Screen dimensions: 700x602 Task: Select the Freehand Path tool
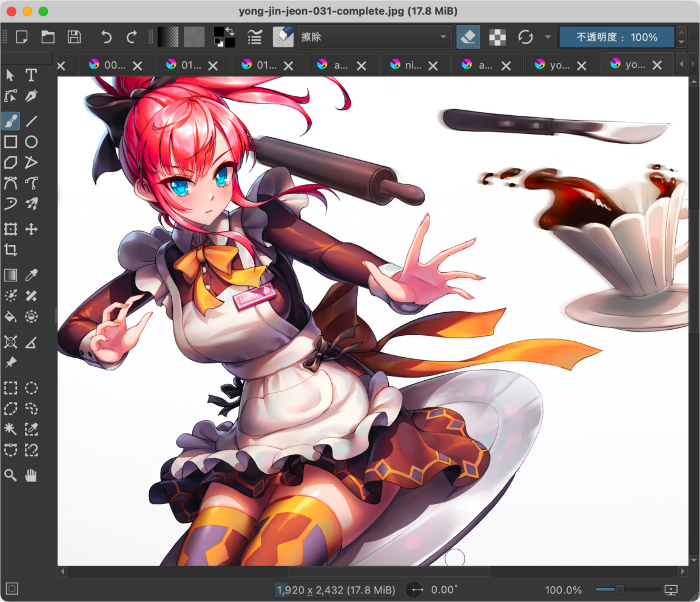(31, 183)
